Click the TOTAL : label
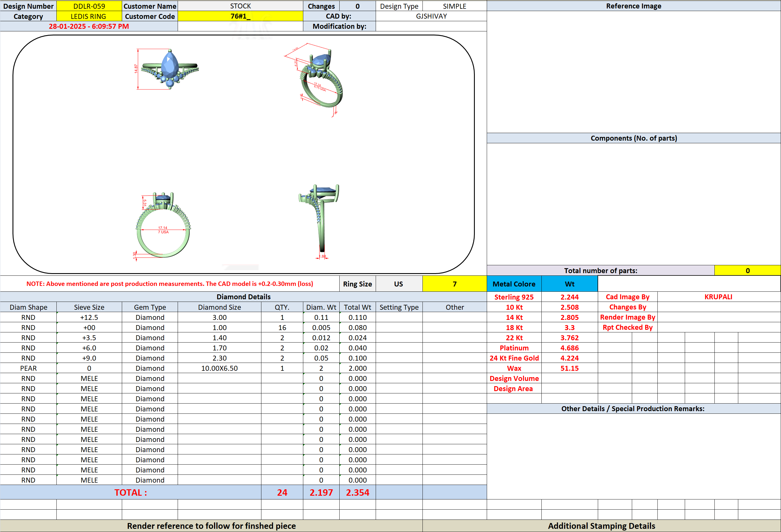Image resolution: width=781 pixels, height=532 pixels. pos(131,493)
